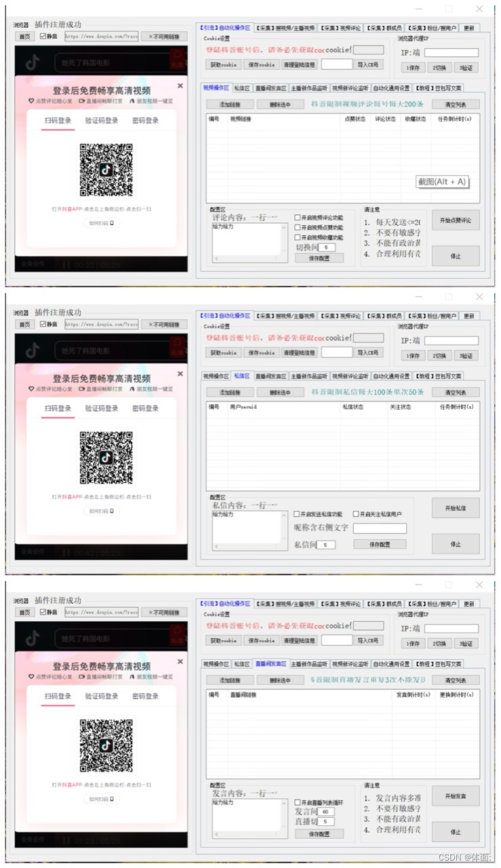Close the login popup in 私信区 window
This screenshot has height=868, width=501.
pyautogui.click(x=180, y=374)
